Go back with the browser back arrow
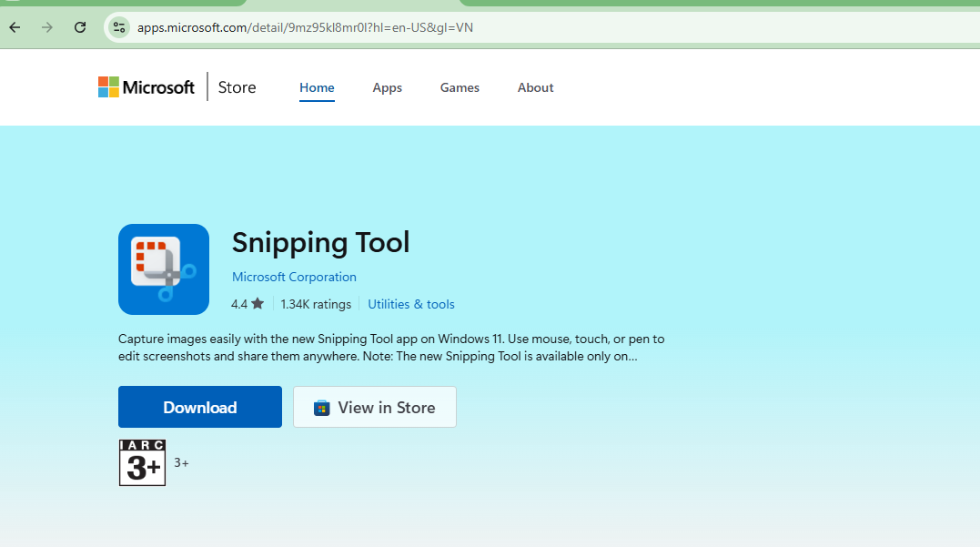The image size is (980, 547). (x=15, y=27)
